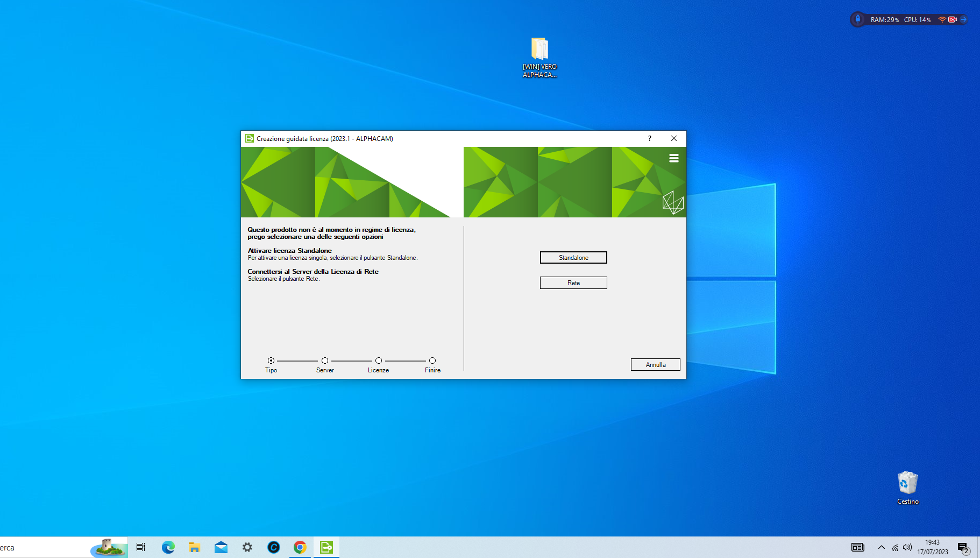Open the volume control in the system tray
The height and width of the screenshot is (558, 980).
[x=907, y=547]
